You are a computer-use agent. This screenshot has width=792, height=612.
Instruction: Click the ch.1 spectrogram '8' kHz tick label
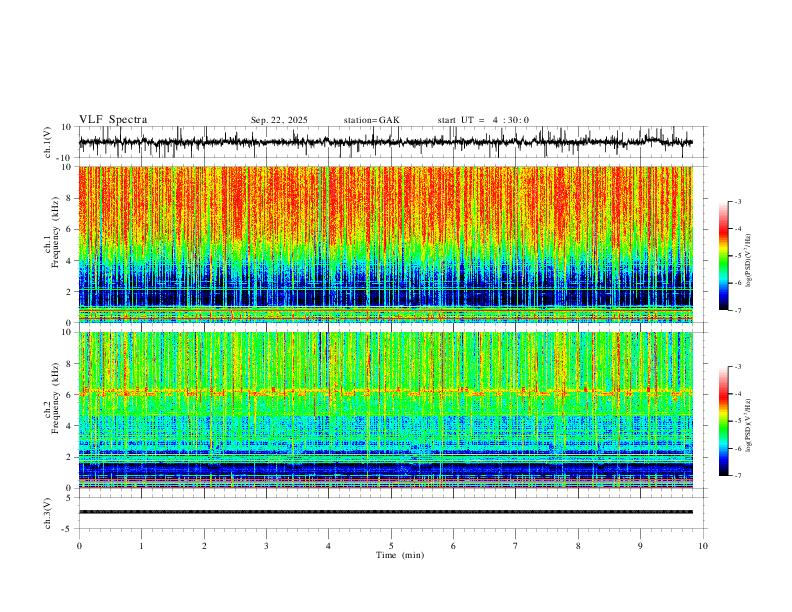pos(69,198)
